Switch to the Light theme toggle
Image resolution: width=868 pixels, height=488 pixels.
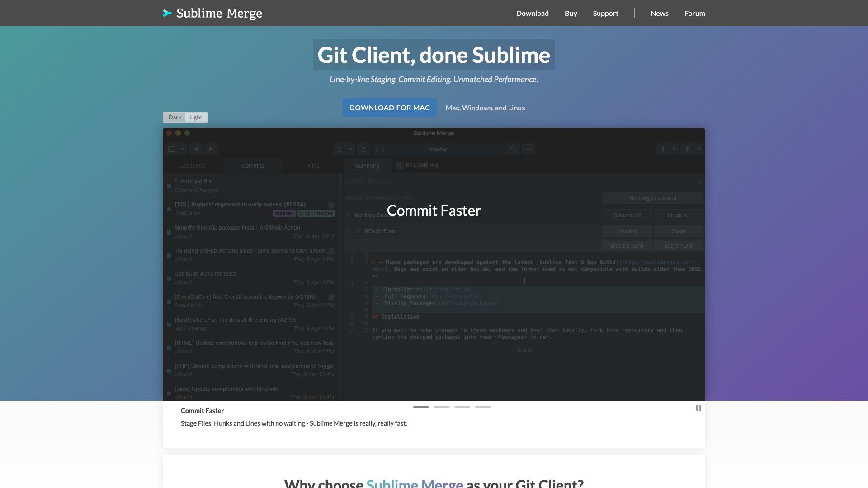[196, 117]
